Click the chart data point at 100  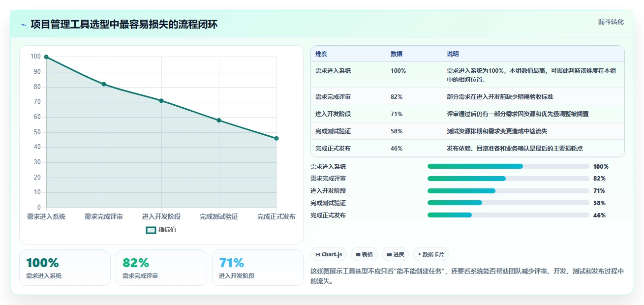coord(46,57)
